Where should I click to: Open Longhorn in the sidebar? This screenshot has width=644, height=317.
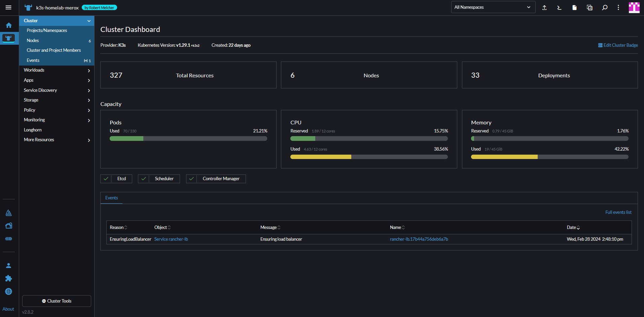[x=57, y=130]
